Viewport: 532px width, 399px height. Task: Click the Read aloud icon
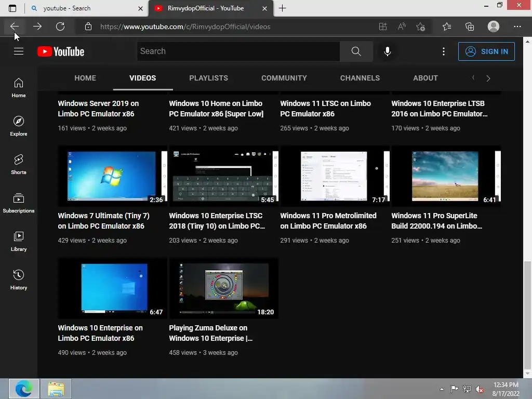pos(402,26)
